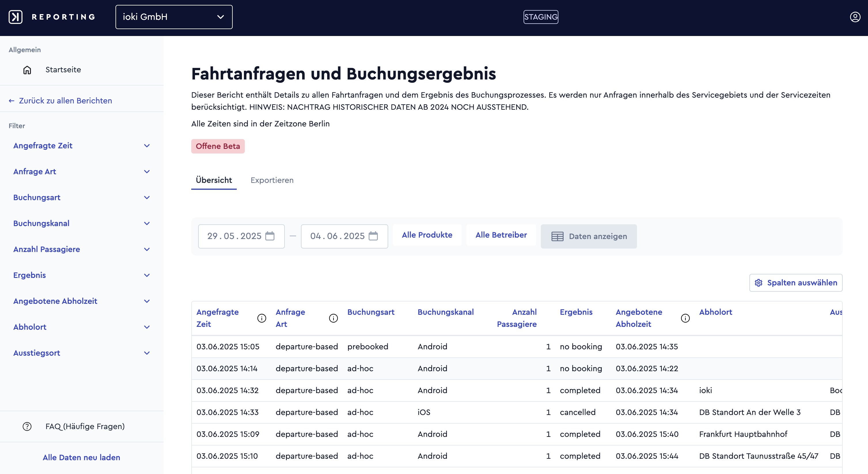Sort by Ergebnis column header

coord(576,312)
